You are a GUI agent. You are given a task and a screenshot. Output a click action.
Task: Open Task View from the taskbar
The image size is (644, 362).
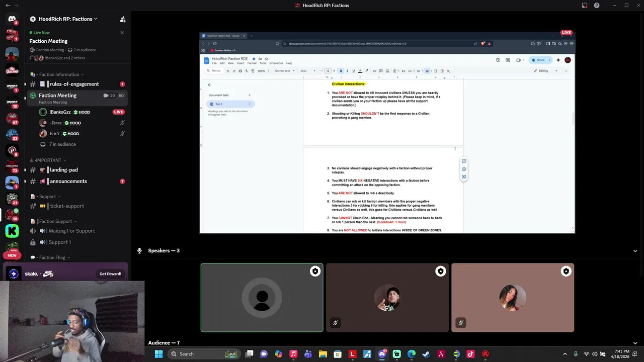[249, 354]
